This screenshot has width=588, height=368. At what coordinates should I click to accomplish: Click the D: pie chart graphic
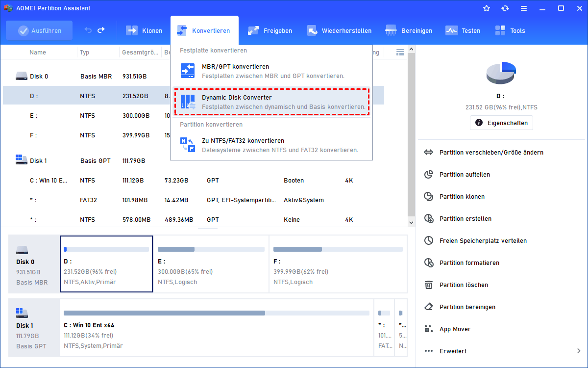501,73
